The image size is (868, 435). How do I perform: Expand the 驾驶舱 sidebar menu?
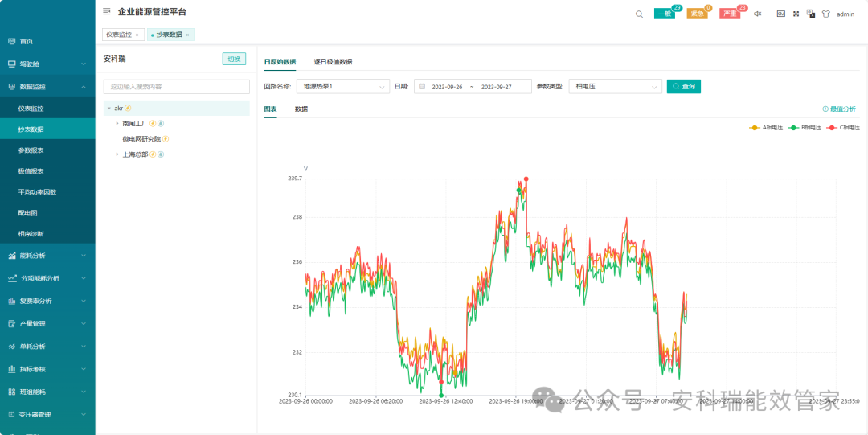[47, 64]
